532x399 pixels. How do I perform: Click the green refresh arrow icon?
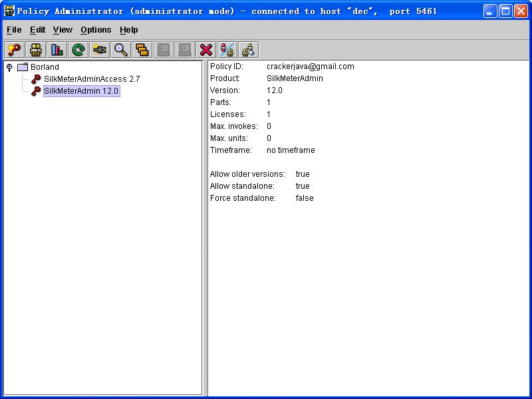tap(78, 50)
